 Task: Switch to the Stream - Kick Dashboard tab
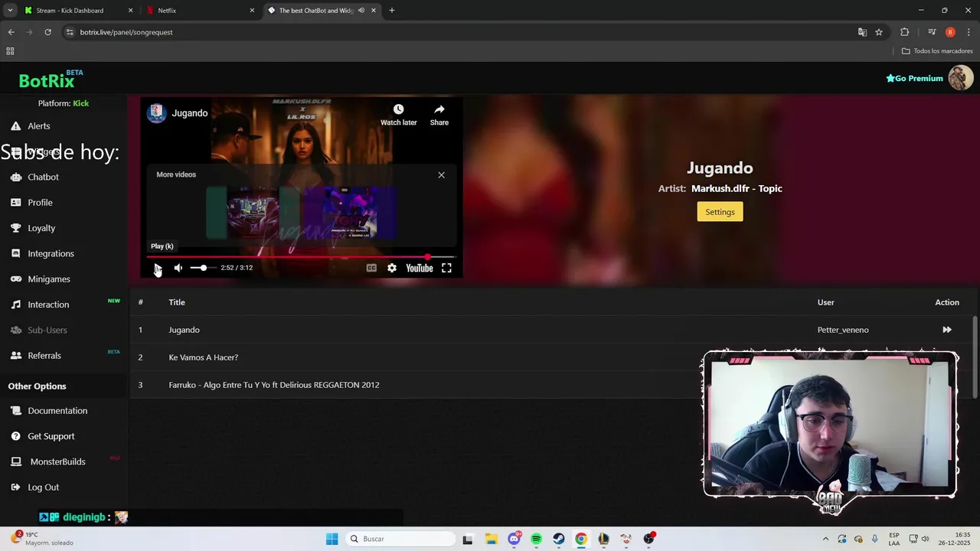point(78,11)
